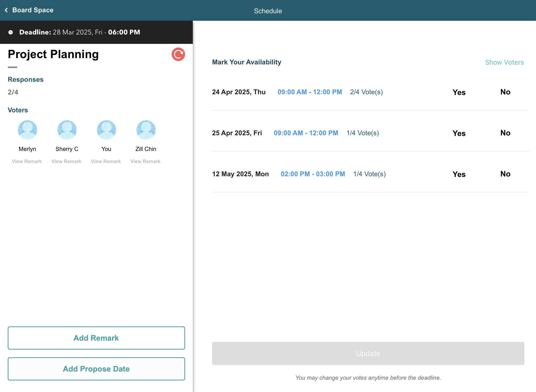Screen dimensions: 536x392
Task: Vote Yes for 25 Apr 2025
Action: [459, 133]
